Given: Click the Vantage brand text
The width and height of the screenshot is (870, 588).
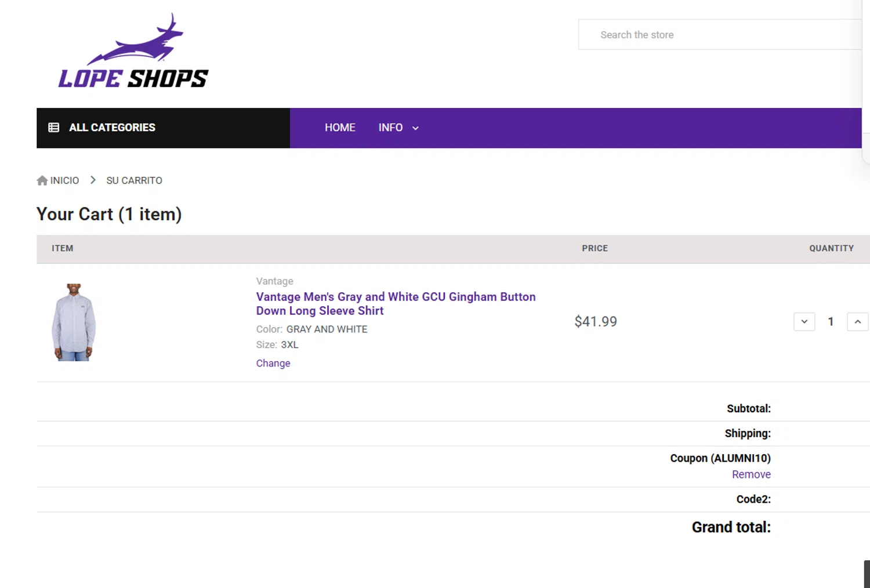Looking at the screenshot, I should pyautogui.click(x=274, y=281).
